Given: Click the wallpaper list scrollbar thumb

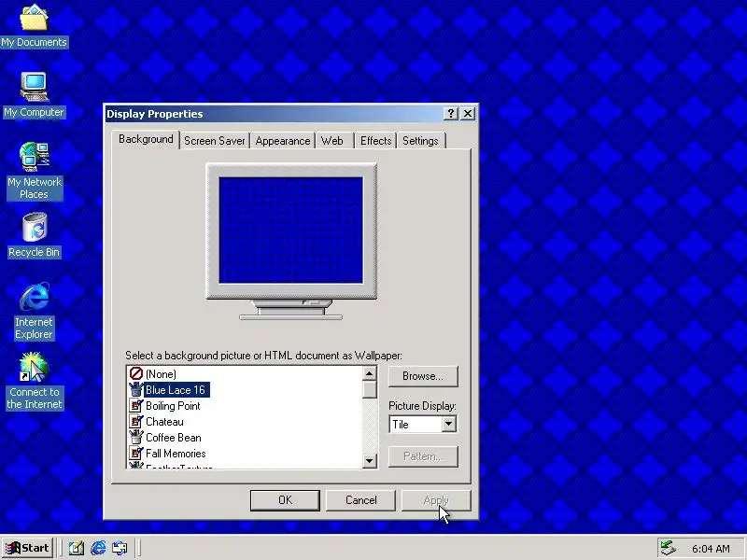Looking at the screenshot, I should pos(369,389).
